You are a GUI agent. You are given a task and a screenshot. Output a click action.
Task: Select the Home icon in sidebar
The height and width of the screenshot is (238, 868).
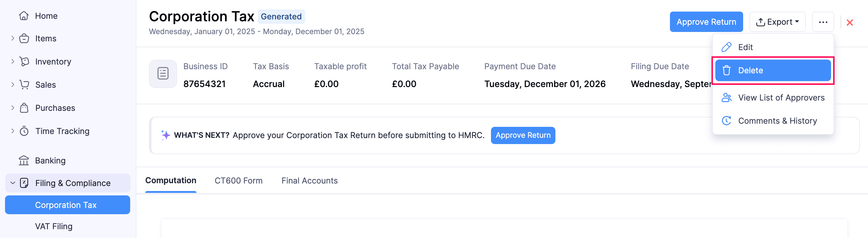pos(23,16)
